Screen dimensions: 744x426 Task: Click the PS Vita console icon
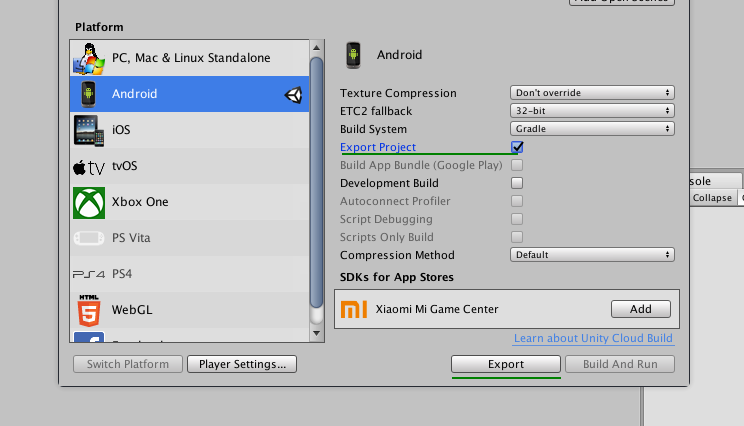tap(89, 238)
